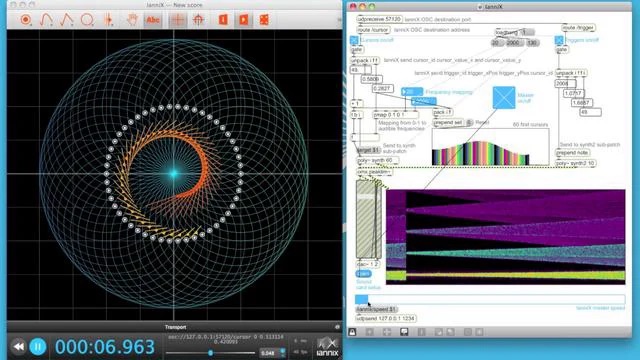Select the cursor-on-line tool
The height and width of the screenshot is (360, 640).
tap(109, 20)
